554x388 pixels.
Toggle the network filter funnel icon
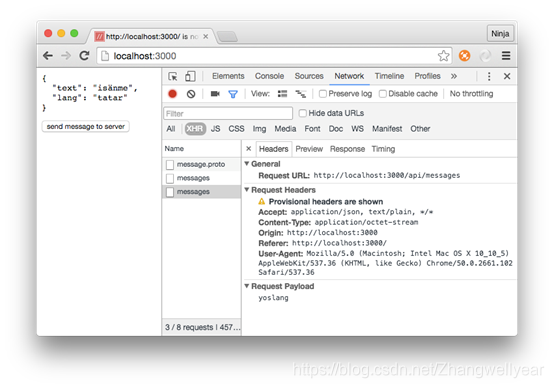(233, 94)
